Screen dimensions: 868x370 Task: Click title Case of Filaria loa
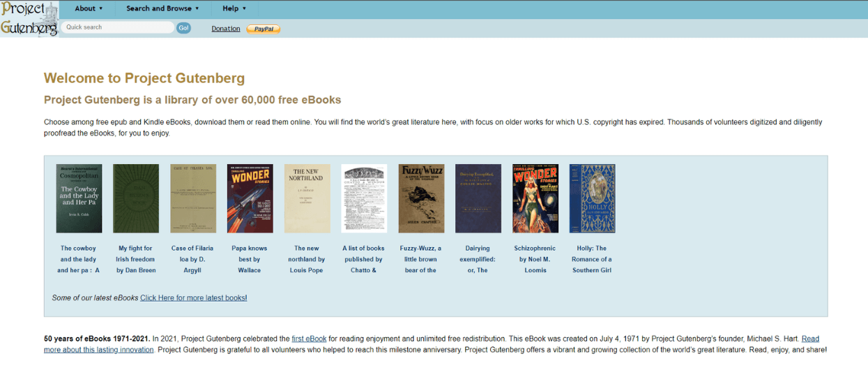click(x=192, y=259)
